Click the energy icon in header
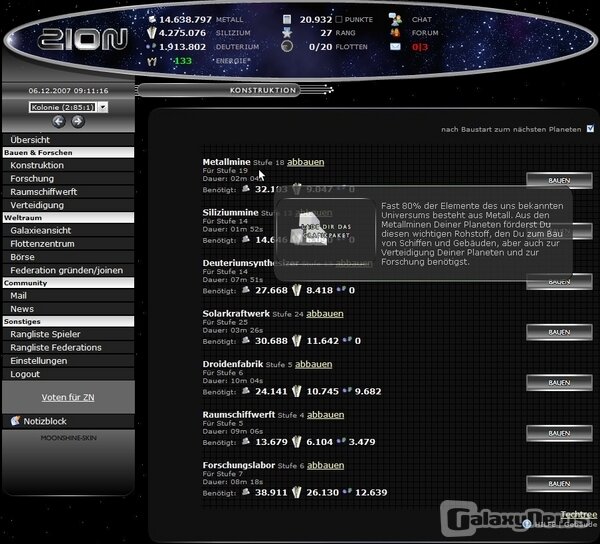The image size is (600, 544). coord(152,61)
